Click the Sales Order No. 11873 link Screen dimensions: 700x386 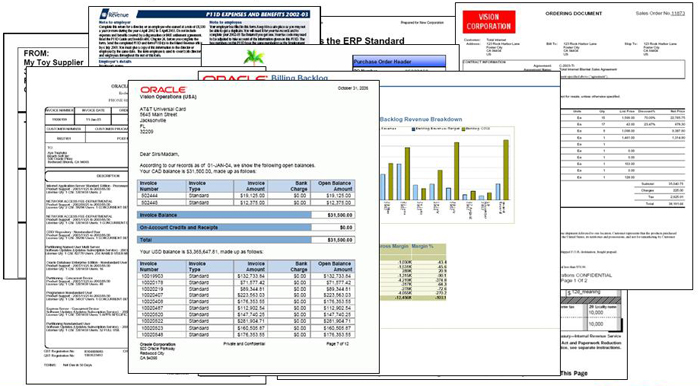tap(660, 13)
